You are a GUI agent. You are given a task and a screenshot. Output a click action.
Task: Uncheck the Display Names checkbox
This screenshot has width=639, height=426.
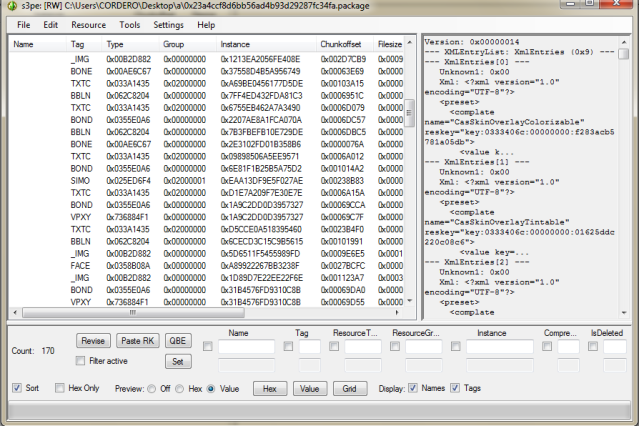(413, 388)
